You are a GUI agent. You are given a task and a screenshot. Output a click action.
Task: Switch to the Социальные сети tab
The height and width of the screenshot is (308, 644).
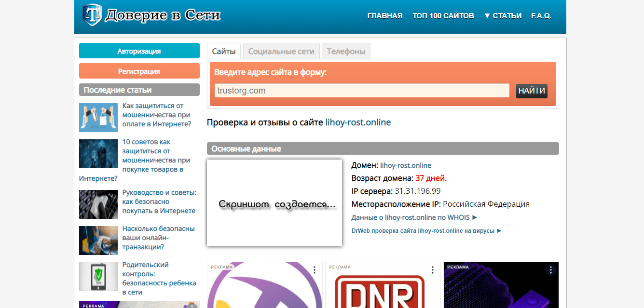click(281, 51)
